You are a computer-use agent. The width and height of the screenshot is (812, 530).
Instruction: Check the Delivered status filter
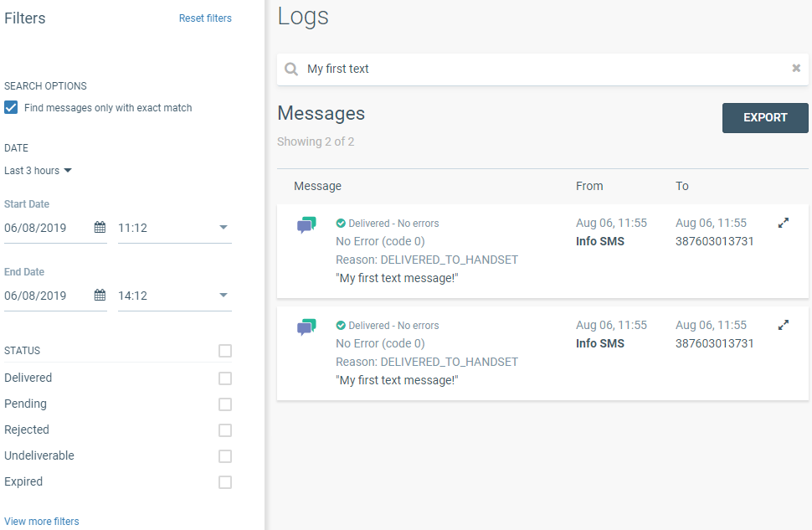(x=224, y=378)
